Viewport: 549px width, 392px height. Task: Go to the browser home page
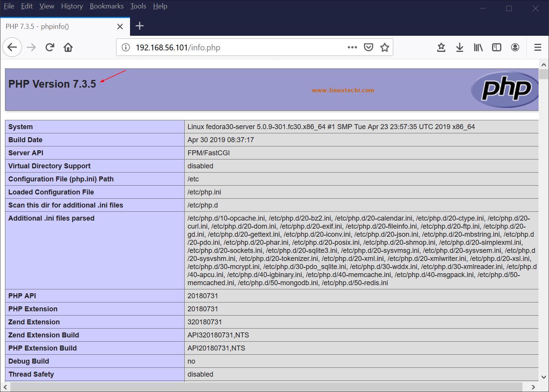pos(68,47)
